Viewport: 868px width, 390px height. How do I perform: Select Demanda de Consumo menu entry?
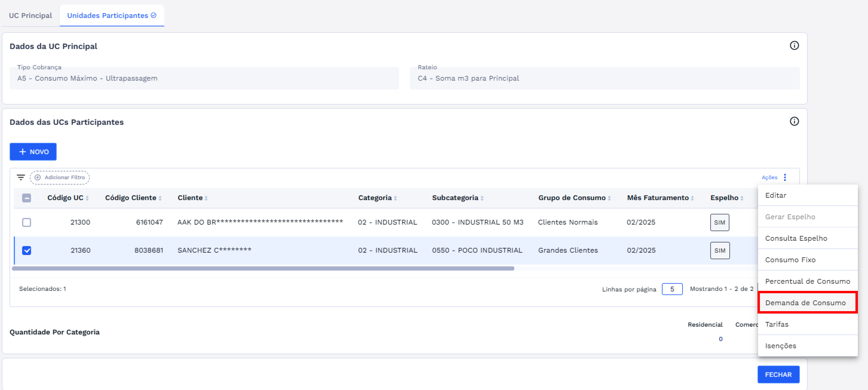coord(805,303)
